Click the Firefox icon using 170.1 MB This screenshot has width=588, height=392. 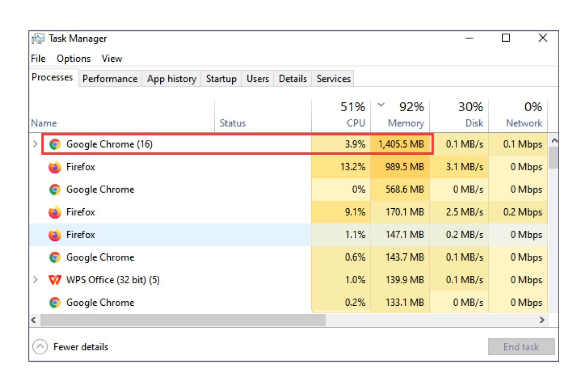coord(55,212)
